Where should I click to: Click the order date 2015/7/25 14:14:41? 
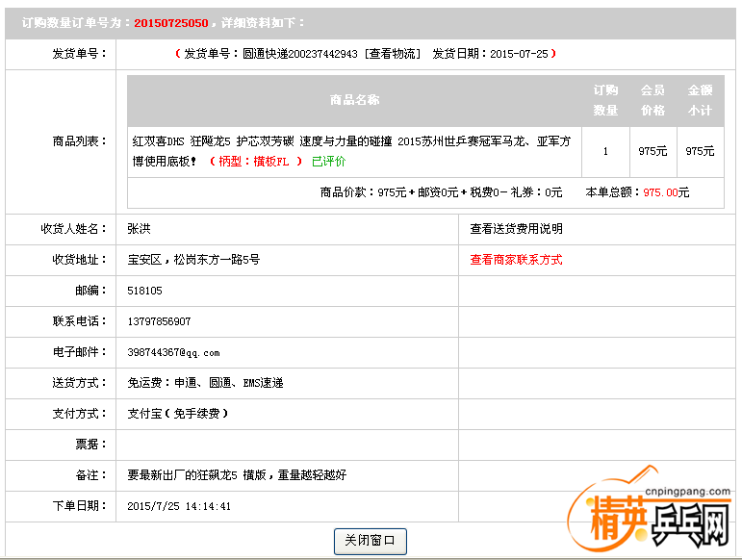pos(179,506)
